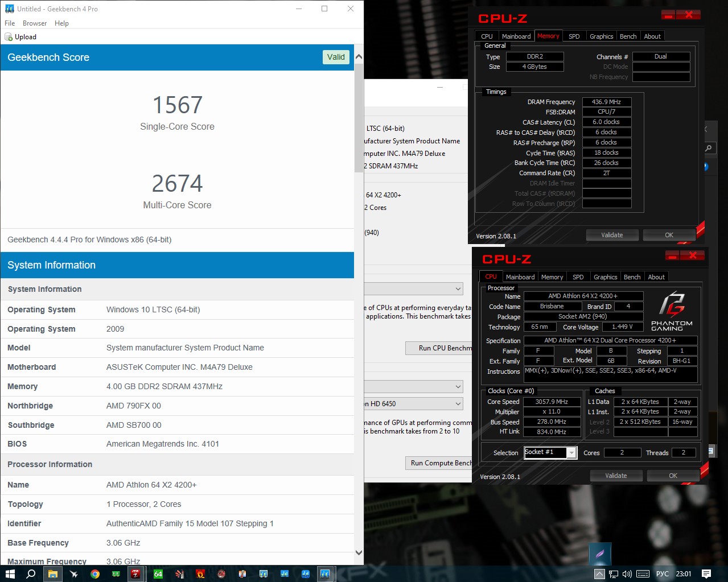728x582 pixels.
Task: Open the Bench tab in upper CPU-Z window
Action: click(x=628, y=36)
